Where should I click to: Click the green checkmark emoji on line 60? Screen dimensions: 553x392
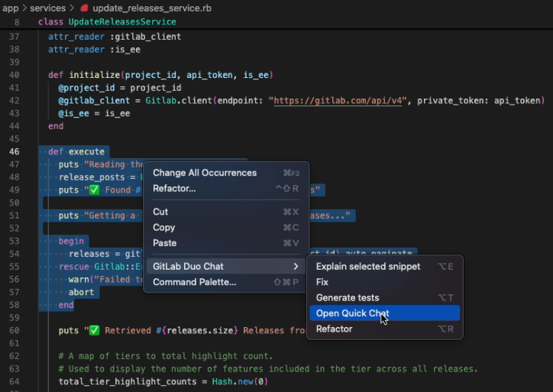(94, 330)
